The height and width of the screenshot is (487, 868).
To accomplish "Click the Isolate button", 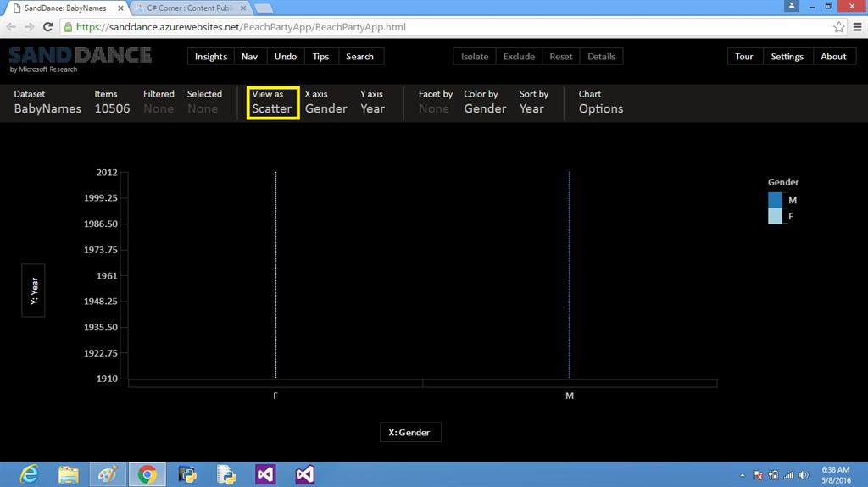I will (475, 57).
